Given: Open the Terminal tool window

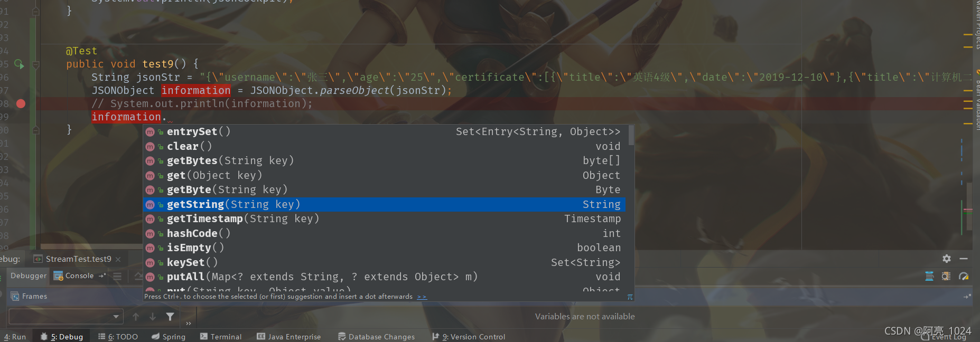Looking at the screenshot, I should pos(221,337).
